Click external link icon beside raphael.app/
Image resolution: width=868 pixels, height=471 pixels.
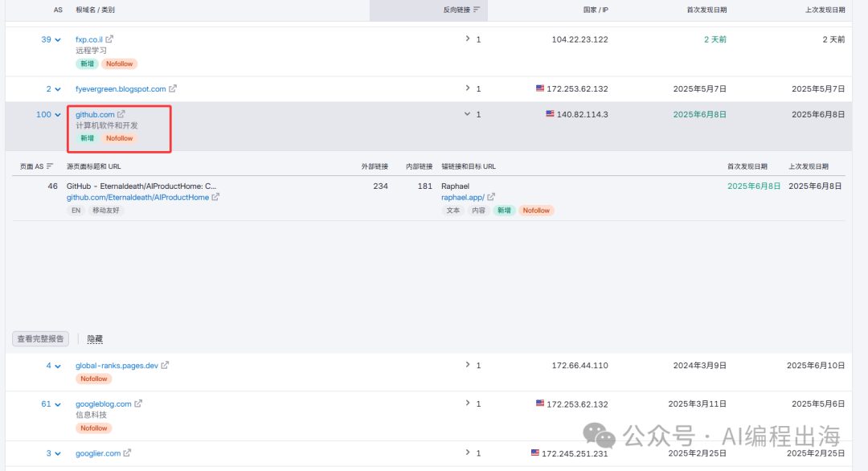tap(491, 197)
